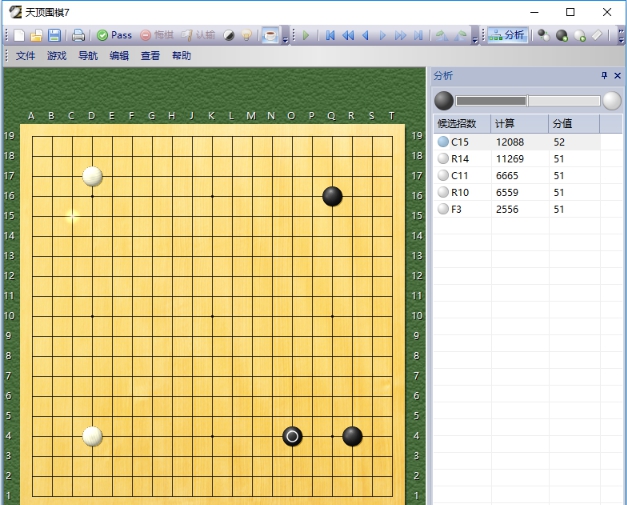Close the 分析 panel
The height and width of the screenshot is (505, 627).
(617, 75)
